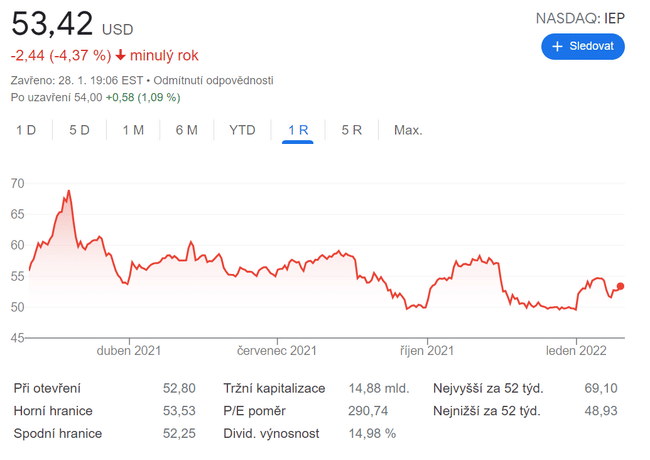Show the 1 M chart range
This screenshot has height=460, width=650.
[133, 130]
